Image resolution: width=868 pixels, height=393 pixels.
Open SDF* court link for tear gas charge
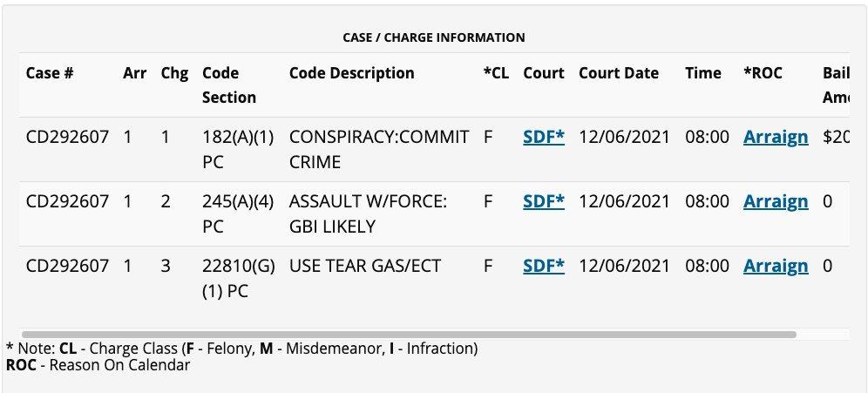[543, 267]
